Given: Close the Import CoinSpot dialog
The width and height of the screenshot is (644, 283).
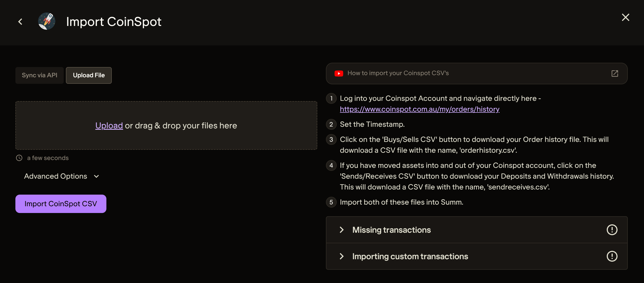Looking at the screenshot, I should click(x=625, y=17).
